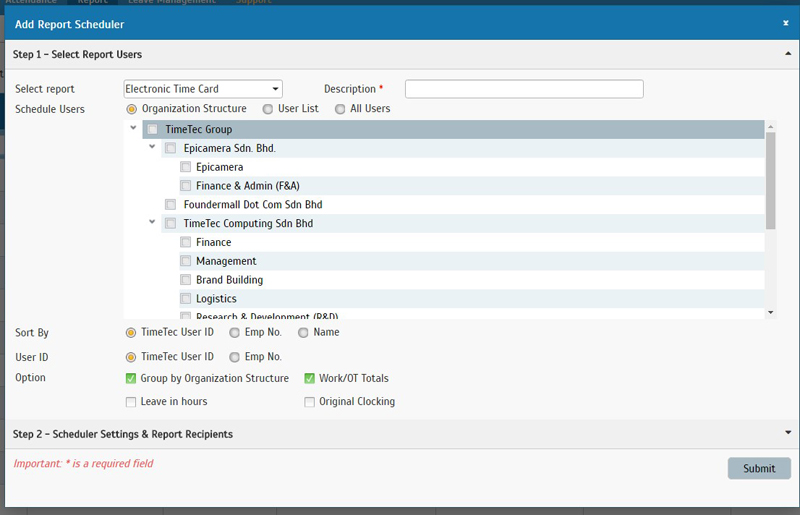Select the Finance & Admin (F&A) label
The height and width of the screenshot is (515, 800).
248,186
